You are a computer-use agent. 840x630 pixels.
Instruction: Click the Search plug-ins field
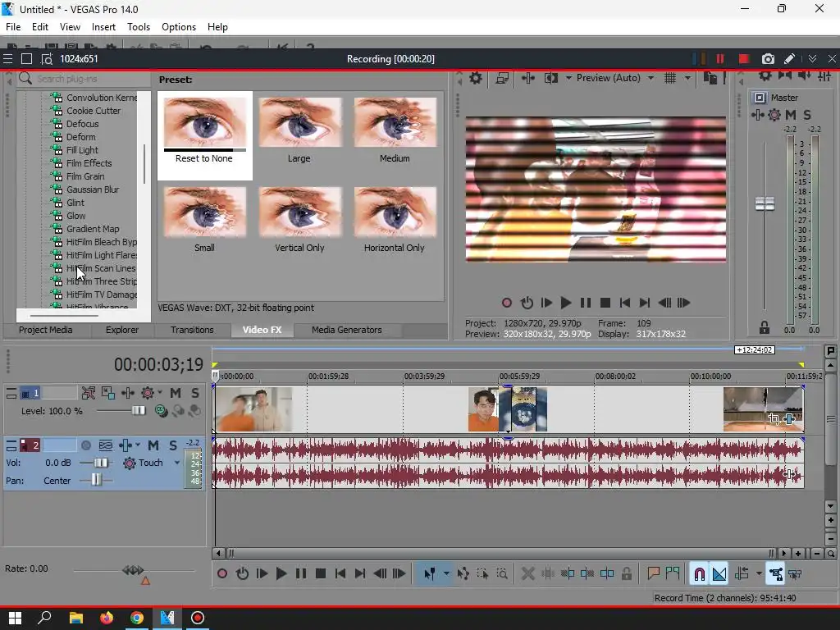point(84,80)
